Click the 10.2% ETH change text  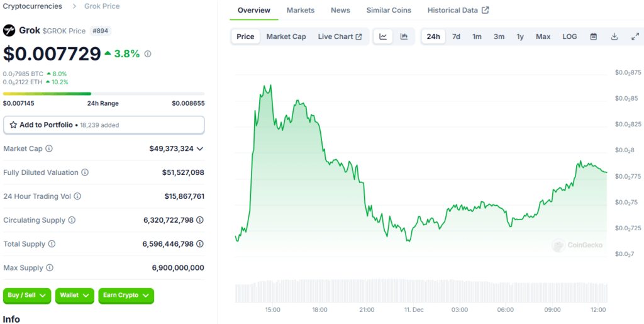click(x=61, y=82)
